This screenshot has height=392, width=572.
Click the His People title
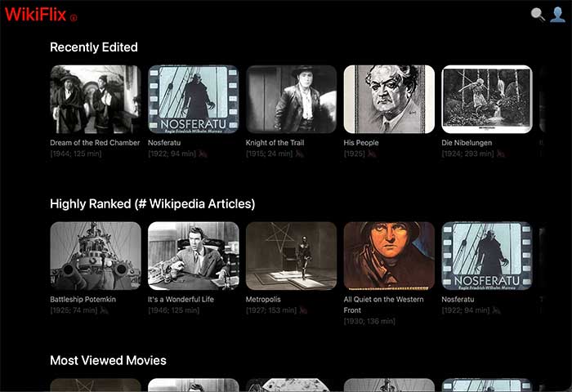tap(361, 143)
